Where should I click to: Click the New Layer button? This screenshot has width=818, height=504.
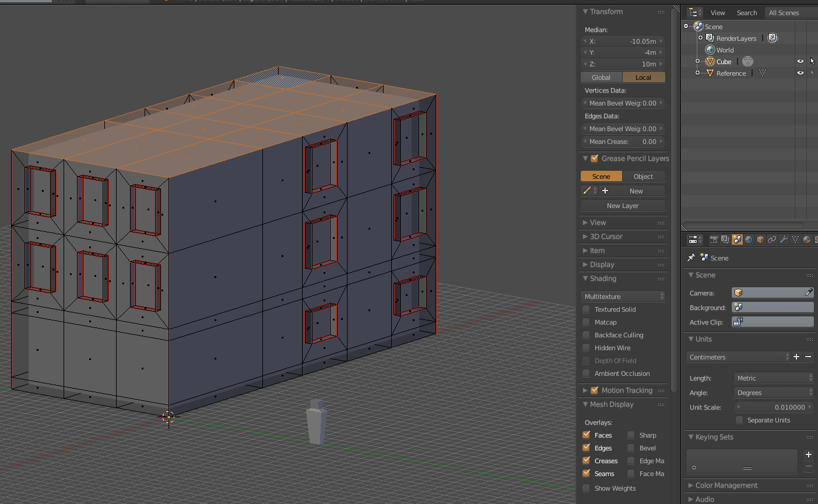pyautogui.click(x=622, y=205)
